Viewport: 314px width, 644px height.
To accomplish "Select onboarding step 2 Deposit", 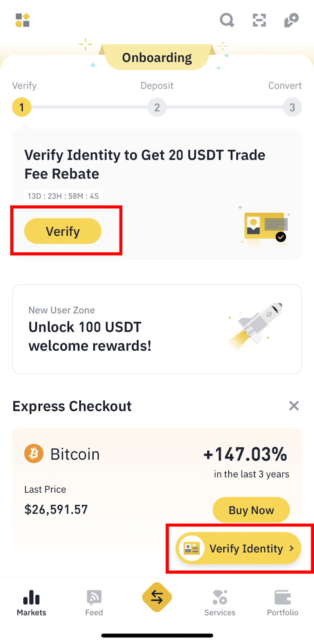I will click(157, 107).
